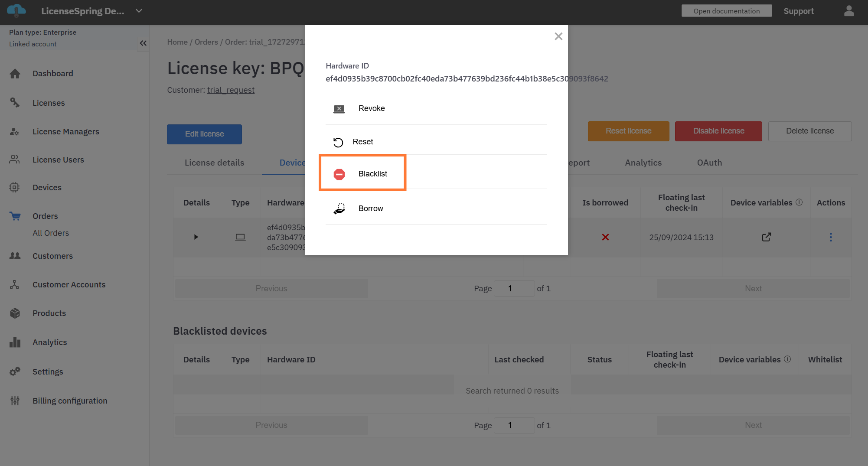The width and height of the screenshot is (868, 466).
Task: Open Customer Accounts in the sidebar
Action: (x=69, y=284)
